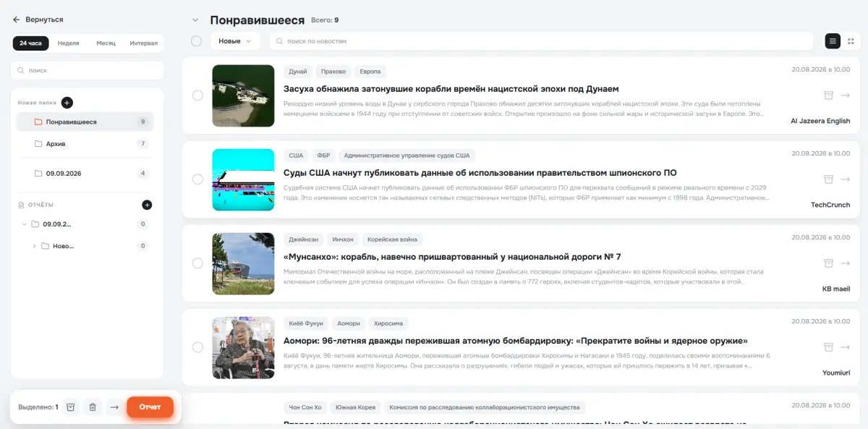Click the report document icon beside ОТЧЁТЫ

point(21,205)
